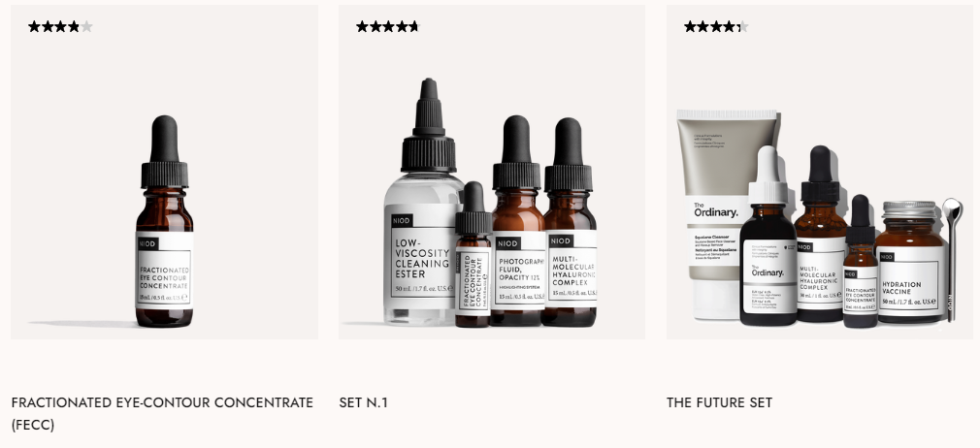Click The Ordinary dropper bottle with white cap

tap(768, 237)
